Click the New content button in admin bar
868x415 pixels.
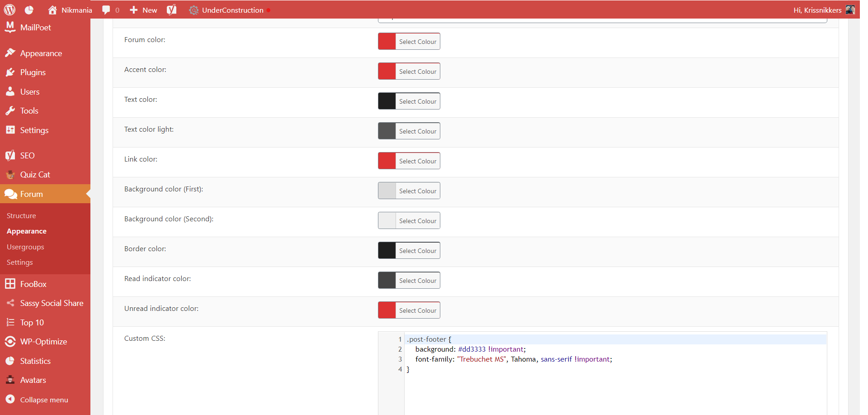[x=144, y=10]
